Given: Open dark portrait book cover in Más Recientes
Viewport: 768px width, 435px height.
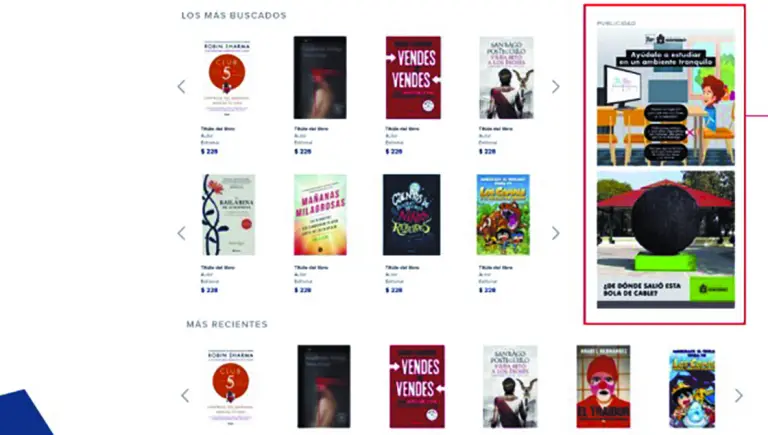Looking at the screenshot, I should [324, 387].
